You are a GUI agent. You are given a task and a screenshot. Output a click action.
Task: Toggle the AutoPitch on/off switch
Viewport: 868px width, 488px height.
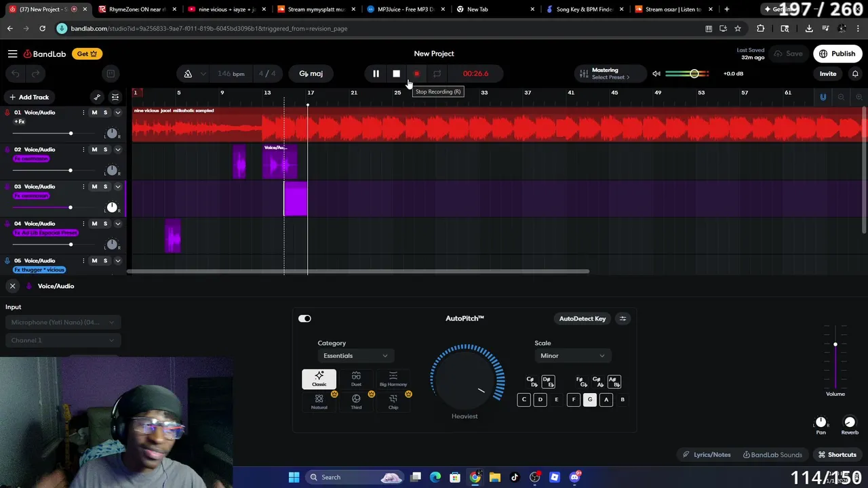[304, 319]
